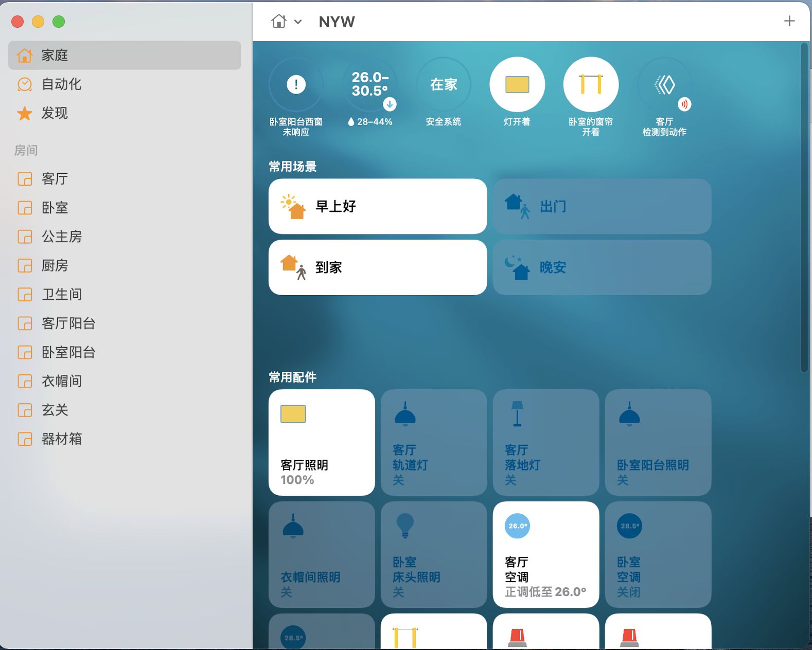
Task: Open 发现 in the sidebar
Action: [x=125, y=113]
